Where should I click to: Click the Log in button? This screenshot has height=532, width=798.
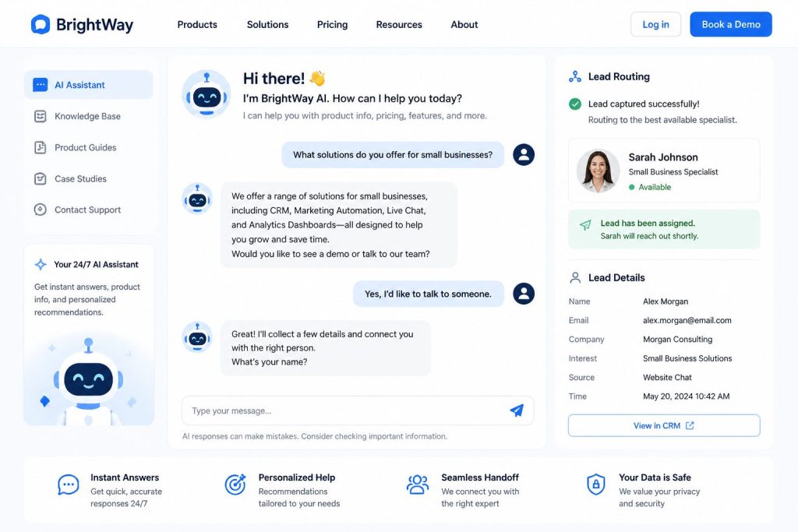(x=655, y=24)
